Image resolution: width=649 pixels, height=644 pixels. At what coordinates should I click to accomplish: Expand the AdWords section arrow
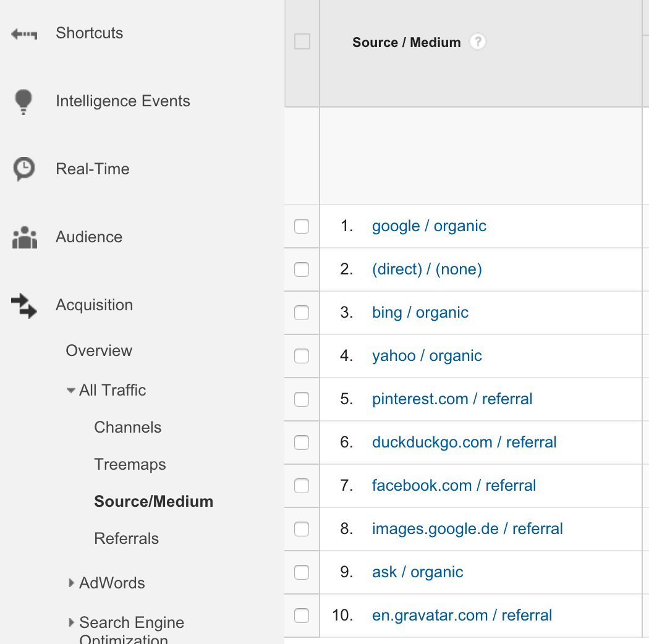(71, 583)
